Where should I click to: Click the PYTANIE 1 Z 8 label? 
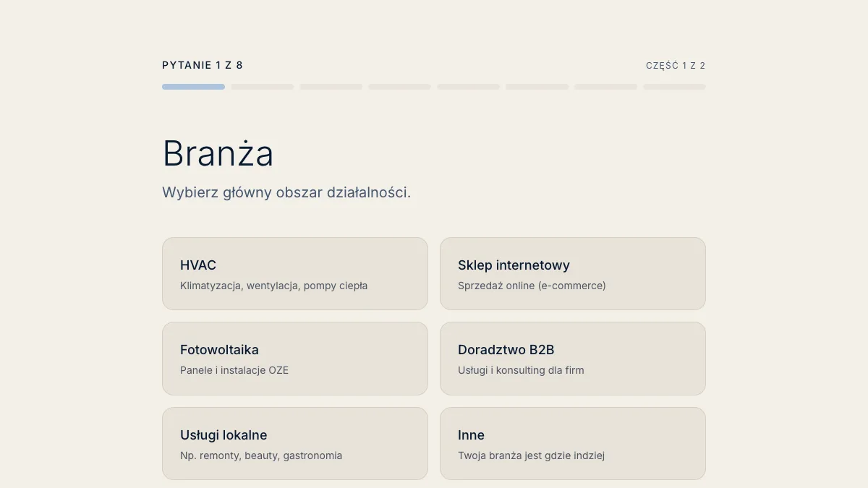click(x=203, y=65)
